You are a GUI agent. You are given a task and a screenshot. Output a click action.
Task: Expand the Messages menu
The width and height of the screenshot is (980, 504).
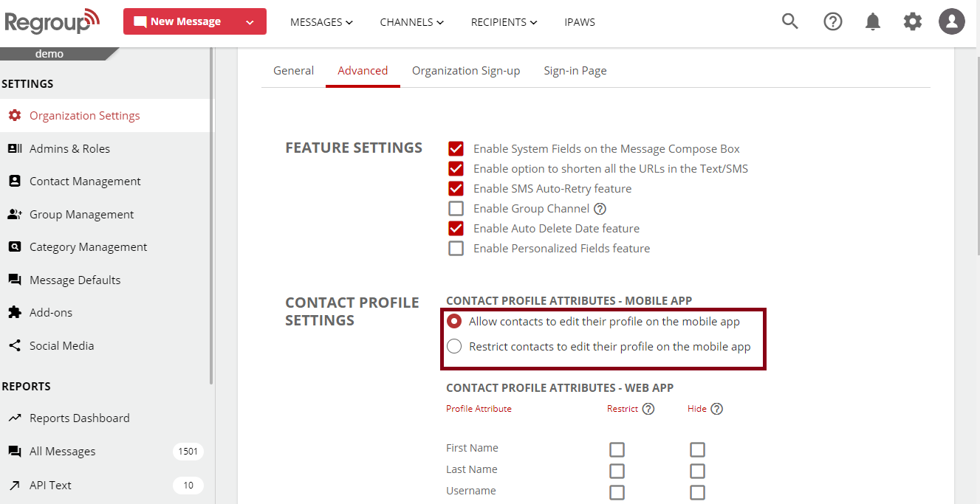click(321, 22)
